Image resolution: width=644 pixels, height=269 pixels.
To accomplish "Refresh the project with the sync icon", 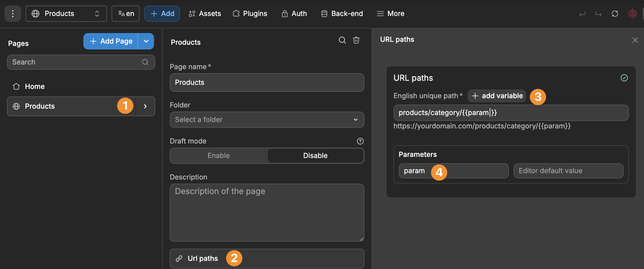I will click(x=615, y=13).
